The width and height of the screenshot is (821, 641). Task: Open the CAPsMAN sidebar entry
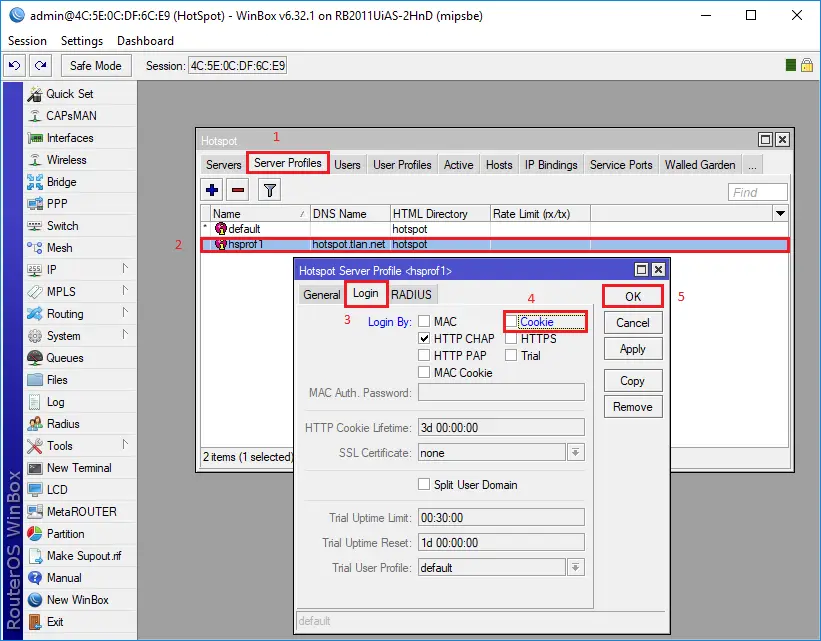click(71, 116)
